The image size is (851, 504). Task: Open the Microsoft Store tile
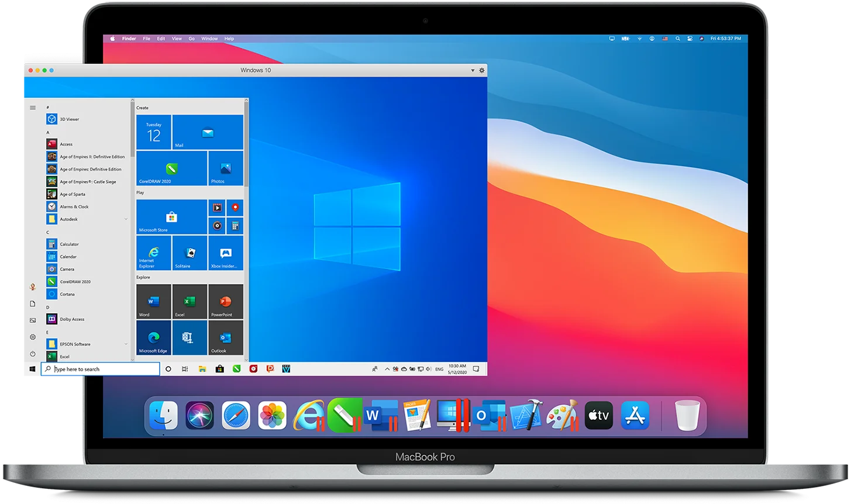click(172, 217)
